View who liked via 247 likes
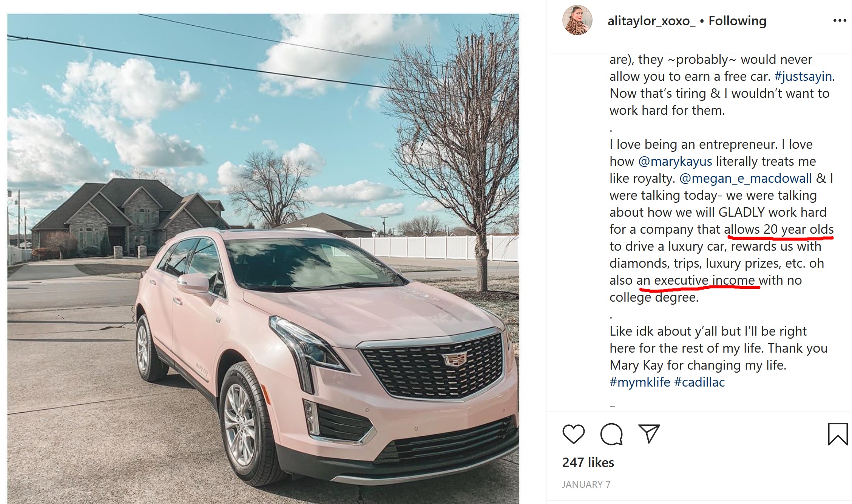 click(x=588, y=462)
